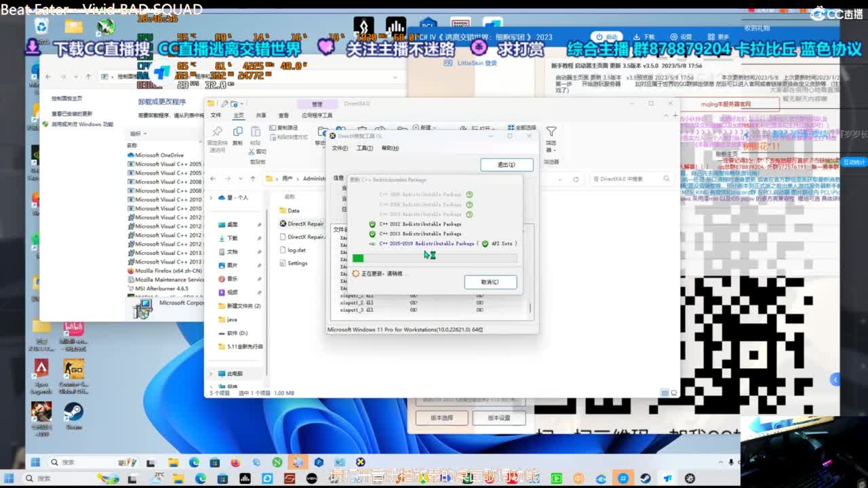Click the pin to quick access icon
This screenshot has width=868, height=488.
(217, 131)
